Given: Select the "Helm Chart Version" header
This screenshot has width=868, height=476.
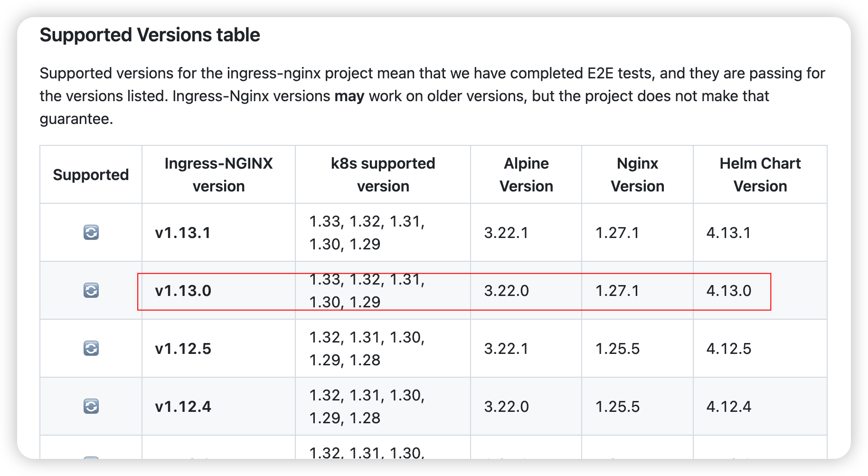Looking at the screenshot, I should point(760,175).
